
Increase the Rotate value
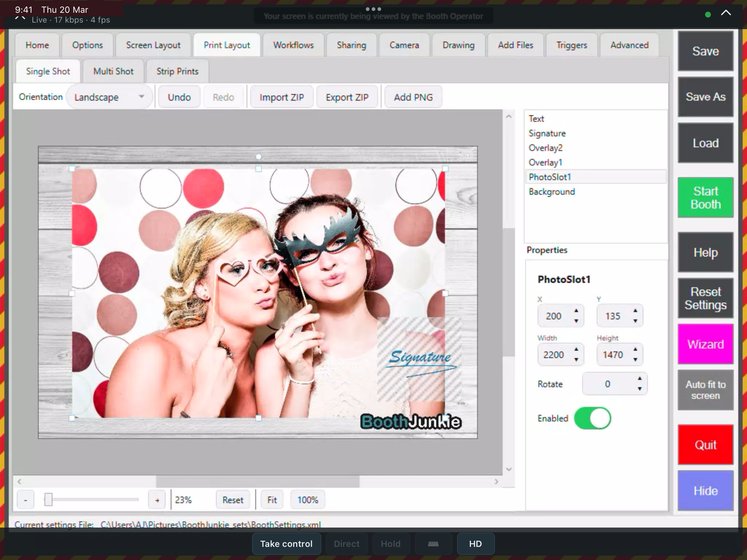point(640,379)
